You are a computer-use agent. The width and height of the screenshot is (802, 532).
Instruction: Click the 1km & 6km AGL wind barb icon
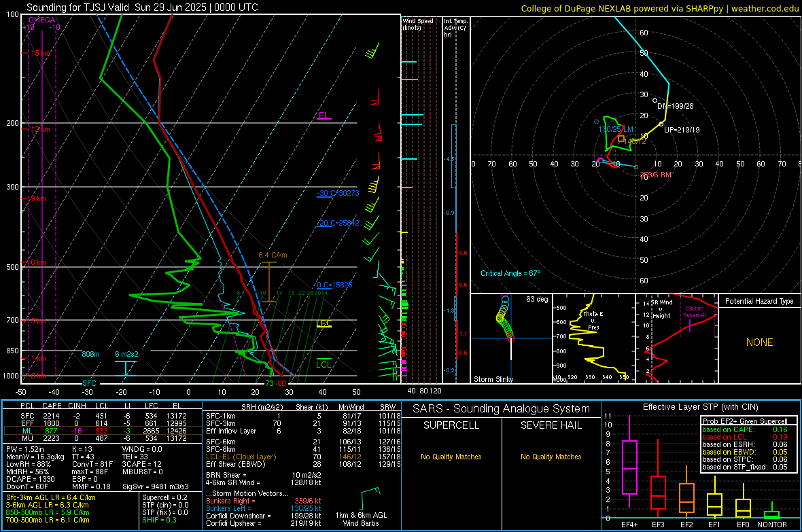tap(371, 498)
